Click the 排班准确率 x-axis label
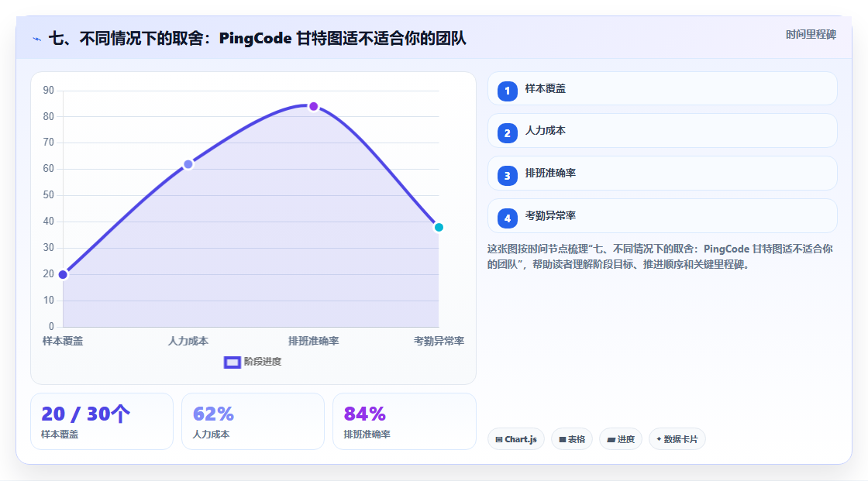This screenshot has height=481, width=868. [314, 341]
